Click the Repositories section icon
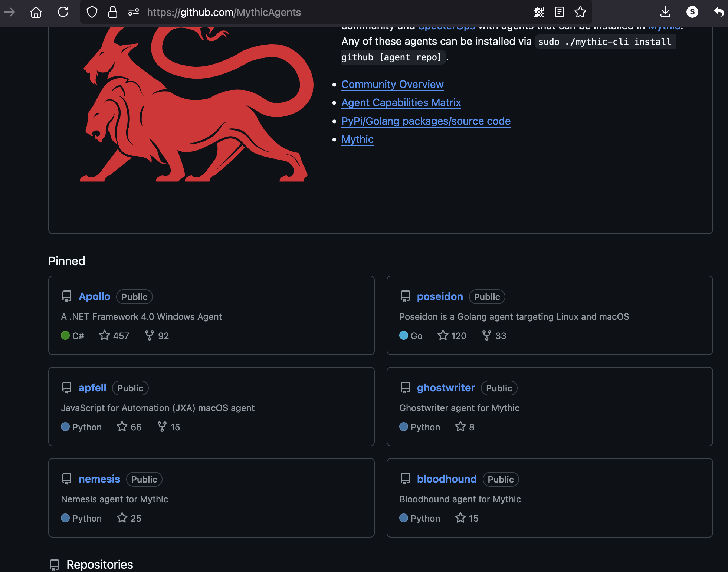Viewport: 728px width, 572px height. click(x=54, y=565)
